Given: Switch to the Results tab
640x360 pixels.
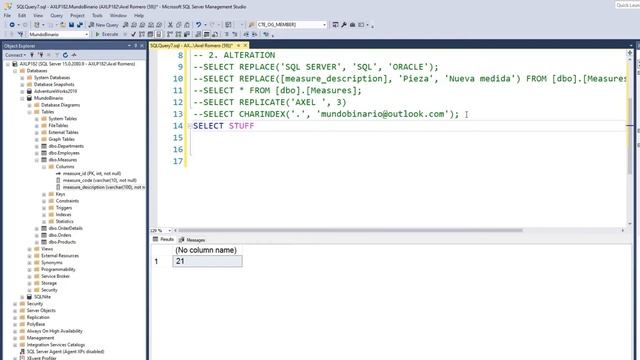Looking at the screenshot, I should 163,240.
